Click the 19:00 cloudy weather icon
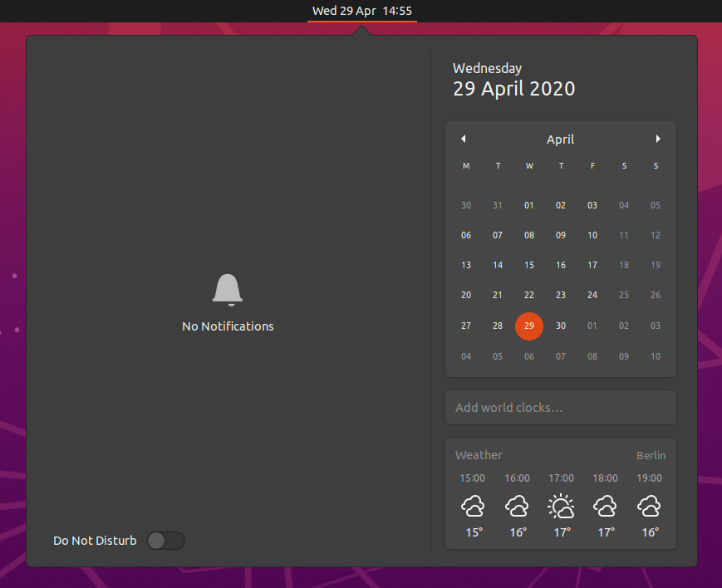This screenshot has height=588, width=722. (x=649, y=506)
